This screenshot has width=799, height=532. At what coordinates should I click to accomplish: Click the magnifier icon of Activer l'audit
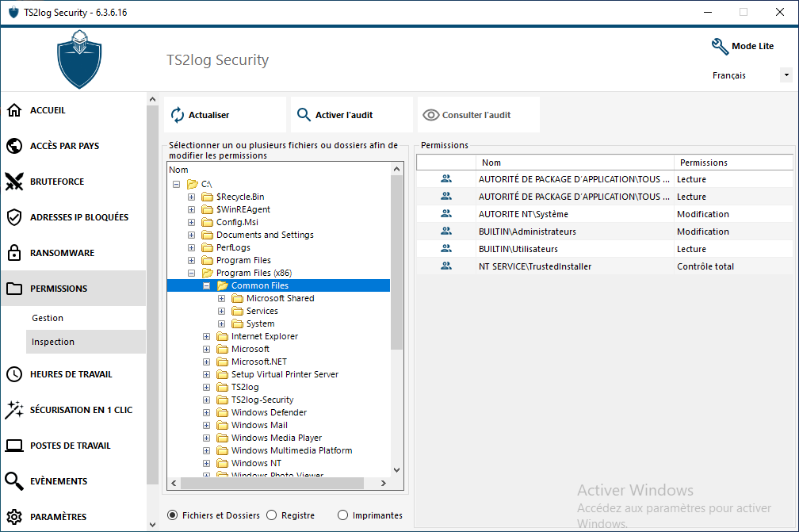(304, 115)
